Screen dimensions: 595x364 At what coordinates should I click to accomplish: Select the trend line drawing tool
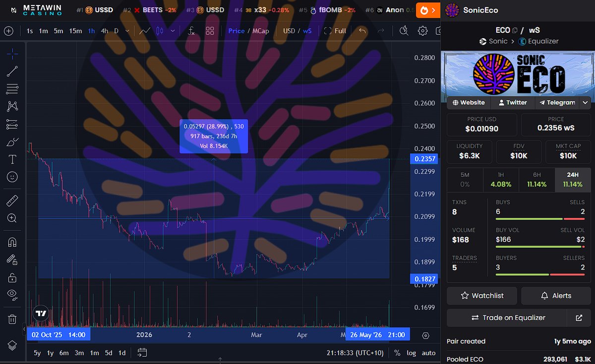click(x=12, y=72)
